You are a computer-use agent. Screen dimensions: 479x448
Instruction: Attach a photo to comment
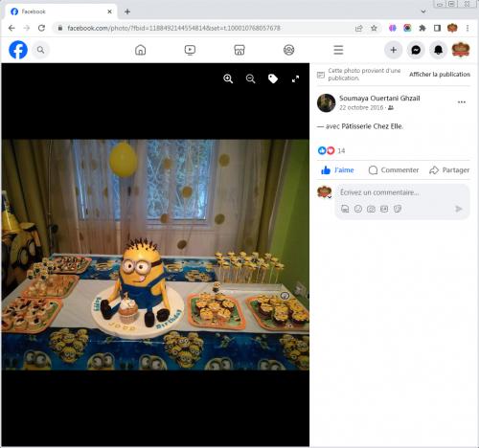click(x=371, y=209)
